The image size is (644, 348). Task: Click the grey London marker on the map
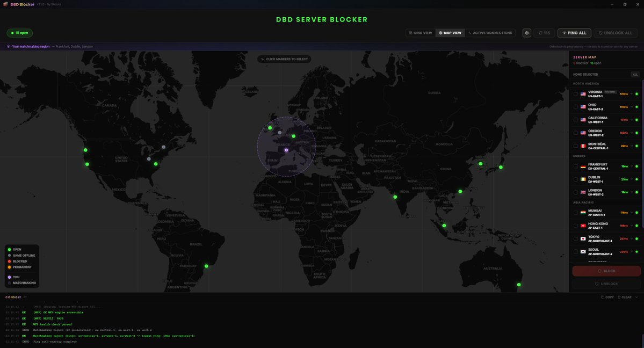coord(280,133)
